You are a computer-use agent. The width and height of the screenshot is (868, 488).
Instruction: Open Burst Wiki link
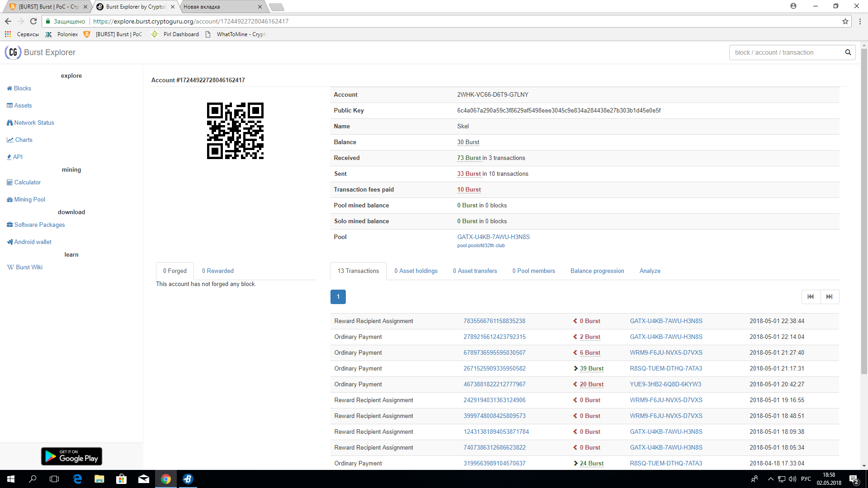(25, 267)
